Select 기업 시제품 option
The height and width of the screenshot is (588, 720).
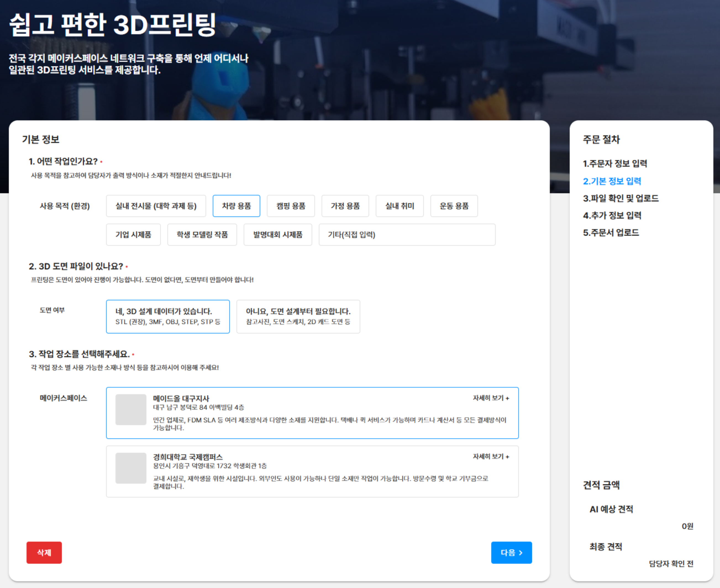pos(133,235)
